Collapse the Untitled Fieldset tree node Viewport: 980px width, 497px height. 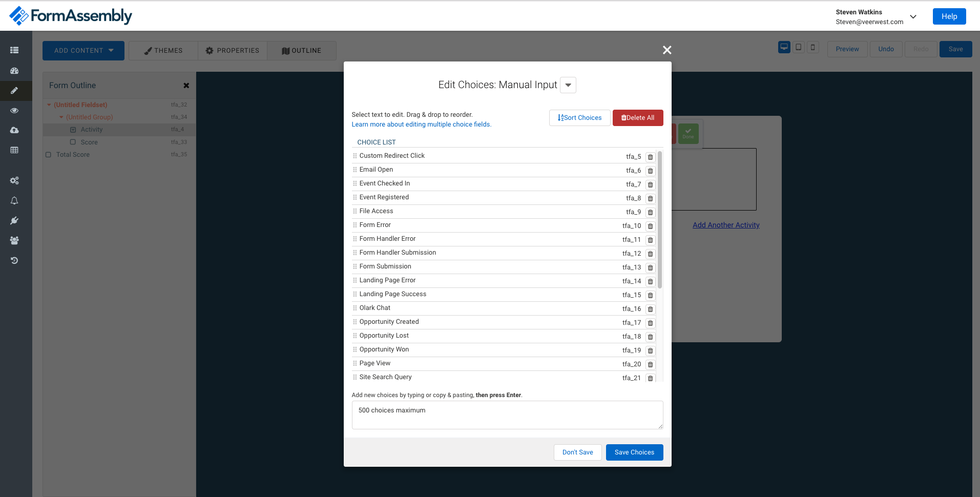[49, 105]
